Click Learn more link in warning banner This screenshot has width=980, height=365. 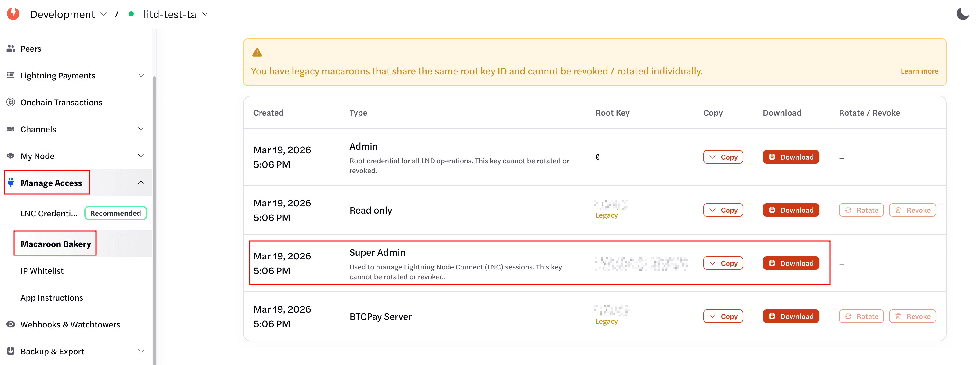coord(919,71)
